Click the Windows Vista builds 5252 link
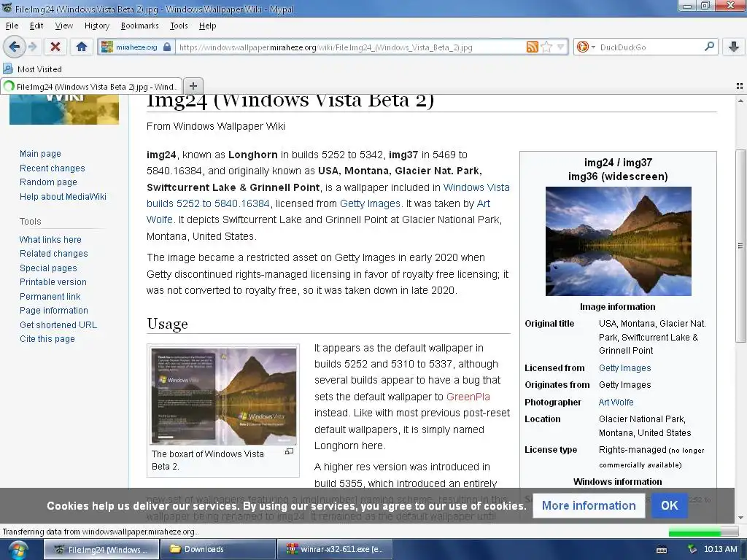 328,195
